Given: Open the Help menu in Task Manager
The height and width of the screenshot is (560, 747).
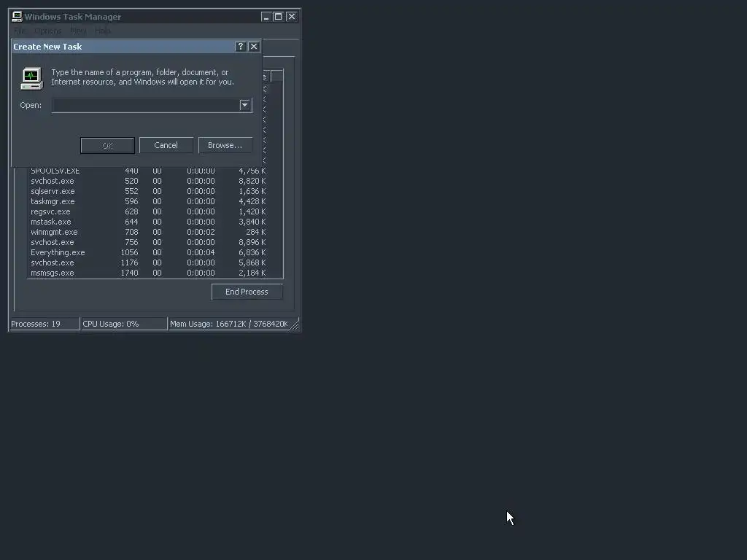Looking at the screenshot, I should point(102,31).
